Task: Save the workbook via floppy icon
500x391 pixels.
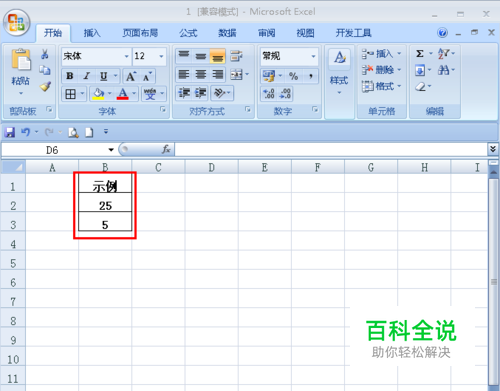Action: pos(10,132)
